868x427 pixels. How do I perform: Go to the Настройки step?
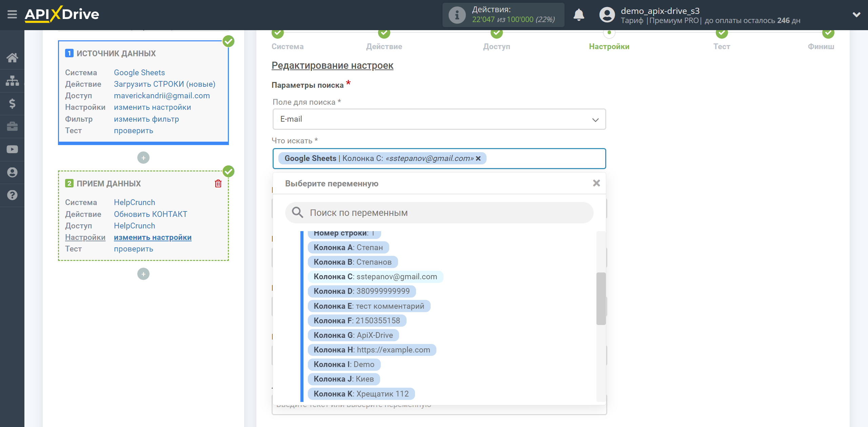(x=609, y=46)
